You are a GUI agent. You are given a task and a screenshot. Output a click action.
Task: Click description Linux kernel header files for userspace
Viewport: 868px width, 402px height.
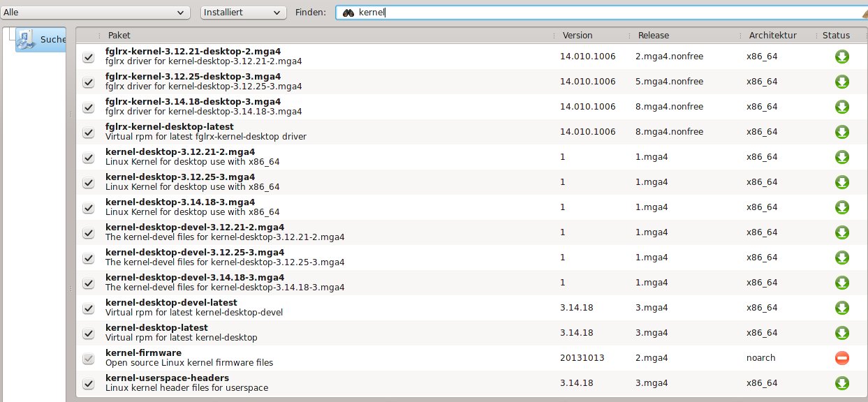coord(186,388)
